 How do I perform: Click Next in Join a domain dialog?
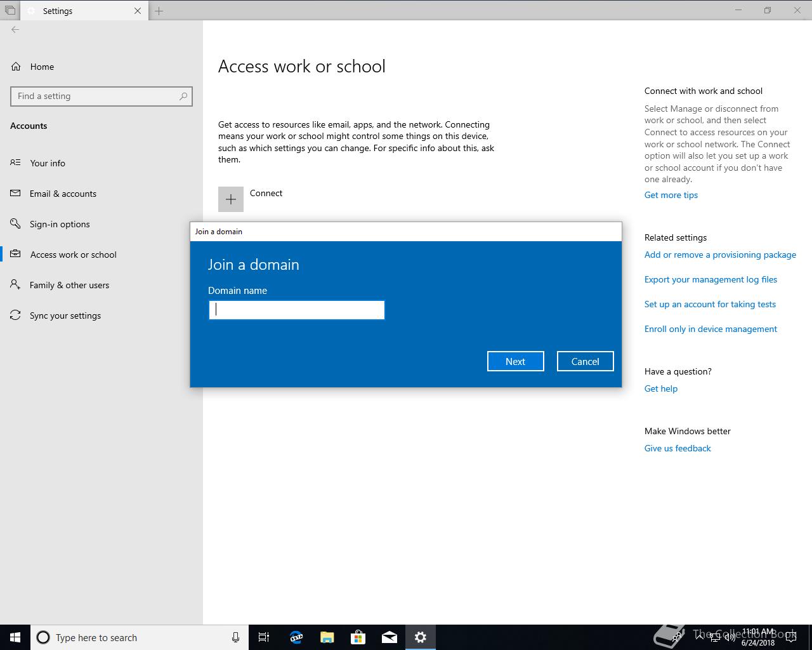pyautogui.click(x=516, y=361)
